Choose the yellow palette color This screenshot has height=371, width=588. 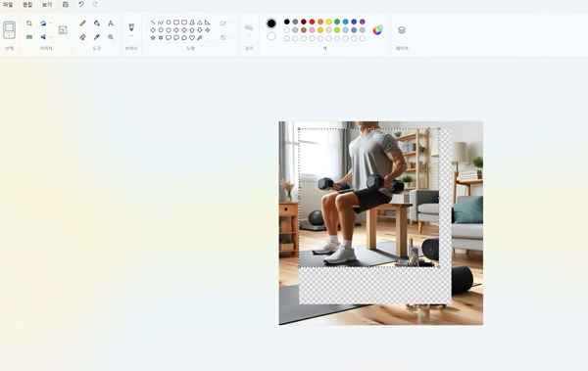[328, 22]
